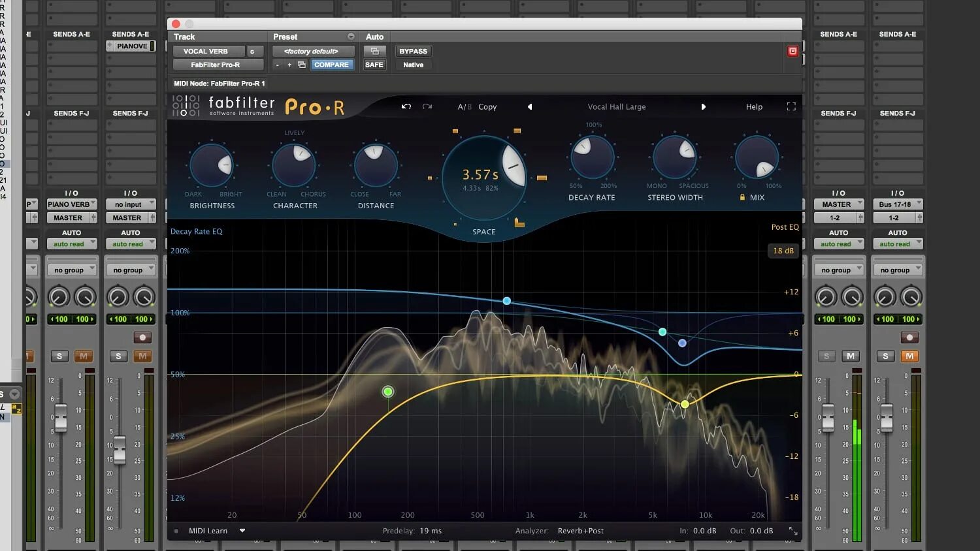The width and height of the screenshot is (980, 551).
Task: Redo the change in Pro-R
Action: pyautogui.click(x=427, y=106)
